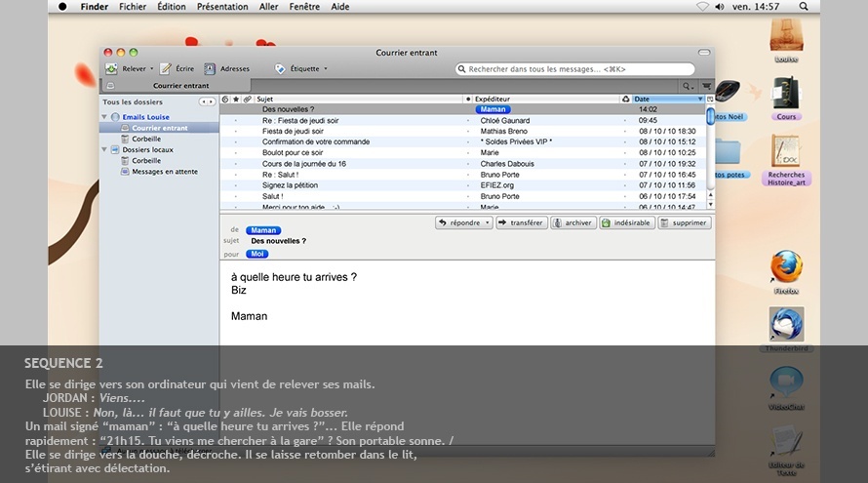Collapse the Dossiers locaux folder tree
The image size is (868, 483).
(104, 150)
